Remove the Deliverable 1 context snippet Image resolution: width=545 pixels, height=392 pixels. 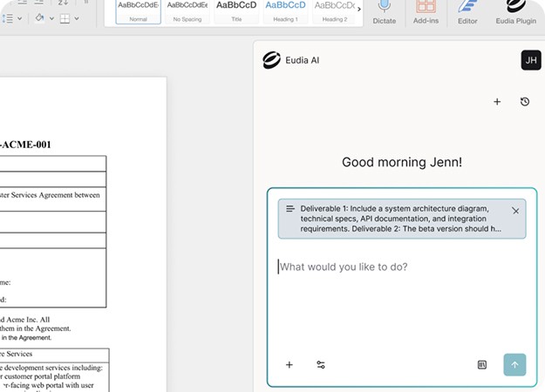pyautogui.click(x=515, y=211)
